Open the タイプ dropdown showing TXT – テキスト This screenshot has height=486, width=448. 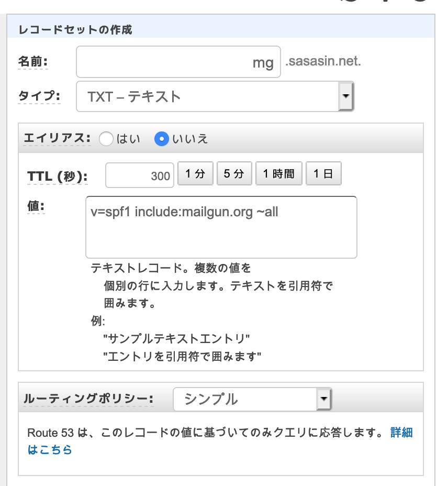209,96
